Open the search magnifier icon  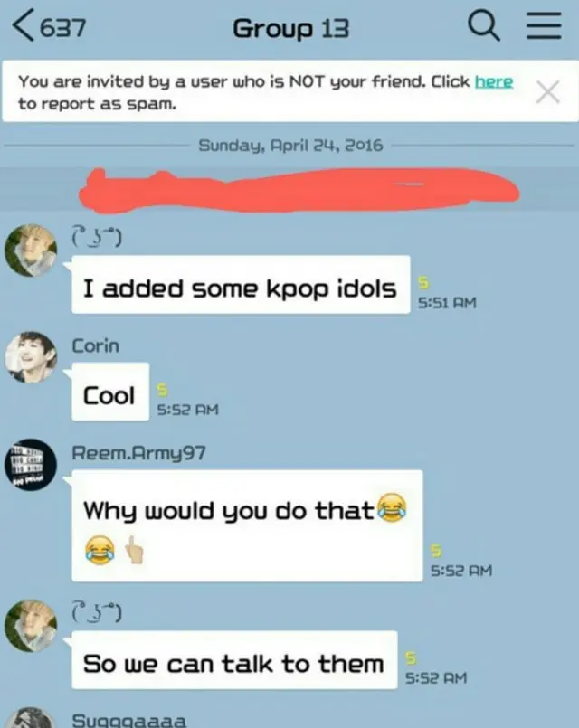483,26
